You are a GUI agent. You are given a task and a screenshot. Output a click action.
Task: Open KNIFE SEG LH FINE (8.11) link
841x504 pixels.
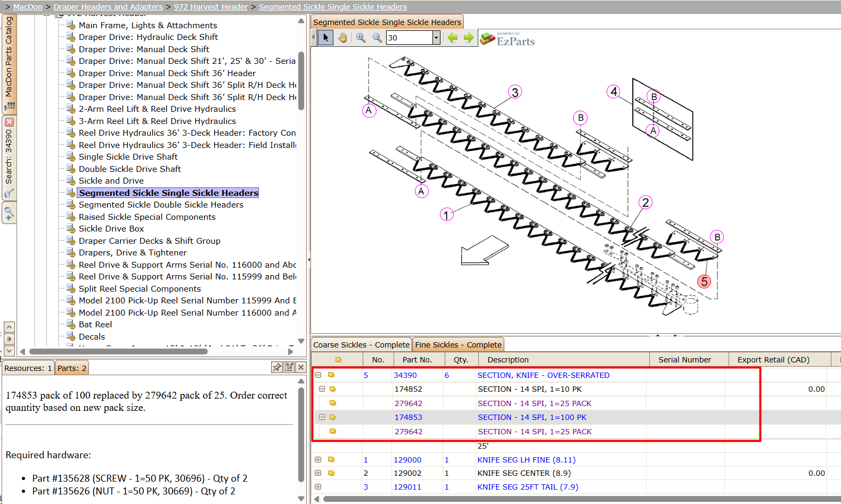point(526,460)
